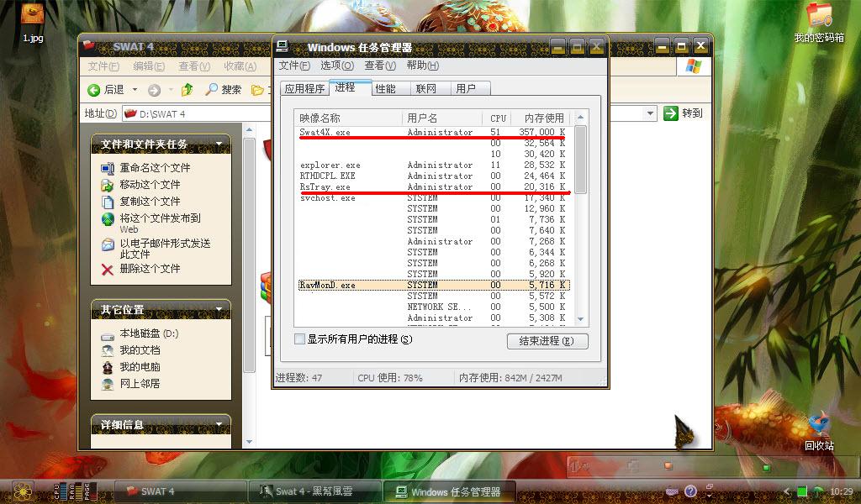
Task: Switch to the 进程 tab
Action: coord(351,87)
